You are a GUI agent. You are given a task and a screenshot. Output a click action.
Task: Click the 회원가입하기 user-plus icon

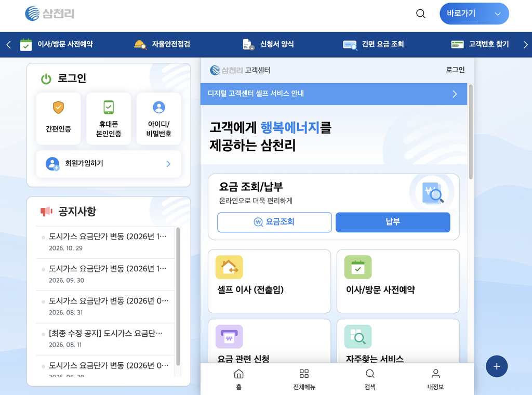[x=52, y=164]
